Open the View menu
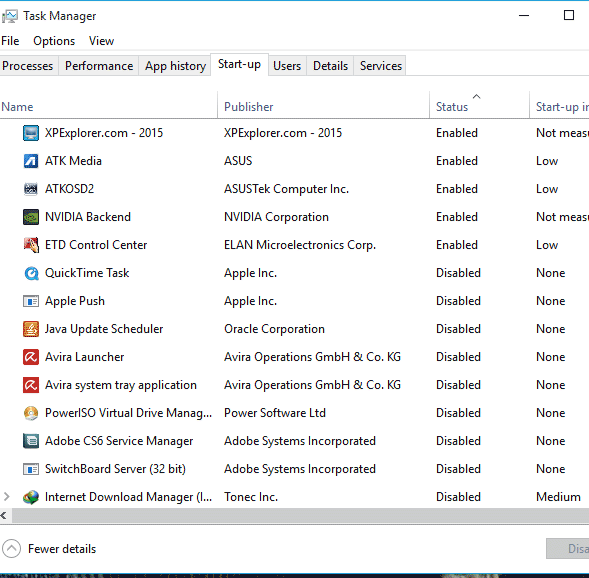The width and height of the screenshot is (589, 578). [x=101, y=41]
